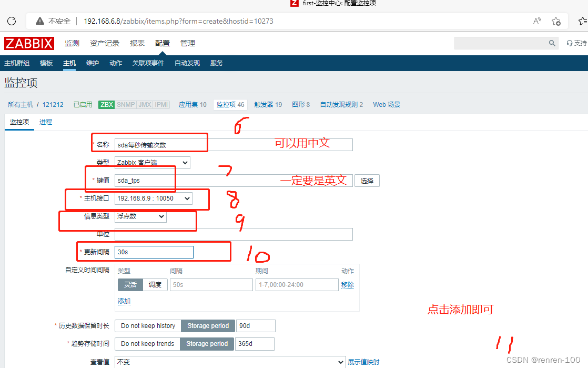This screenshot has height=368, width=588.
Task: Click the green ZBX availability badge
Action: click(x=106, y=105)
